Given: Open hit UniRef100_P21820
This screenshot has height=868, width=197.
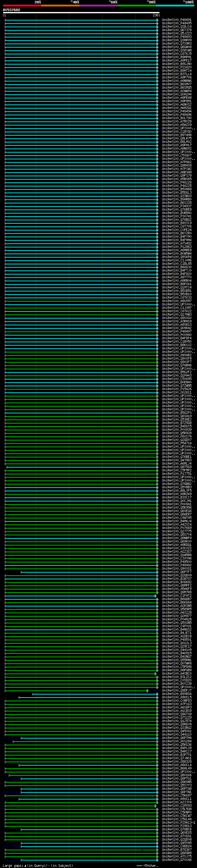Looking at the screenshot, I should (176, 67).
